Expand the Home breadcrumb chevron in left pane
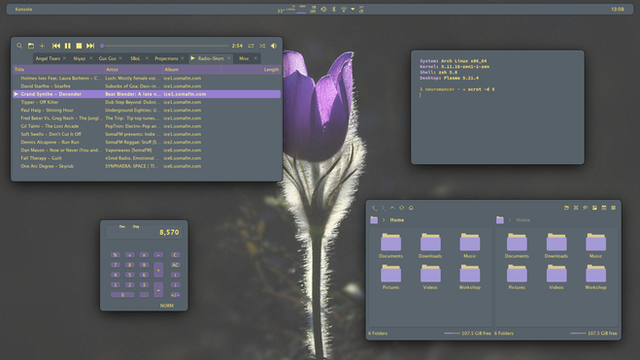Image resolution: width=640 pixels, height=360 pixels. point(384,220)
